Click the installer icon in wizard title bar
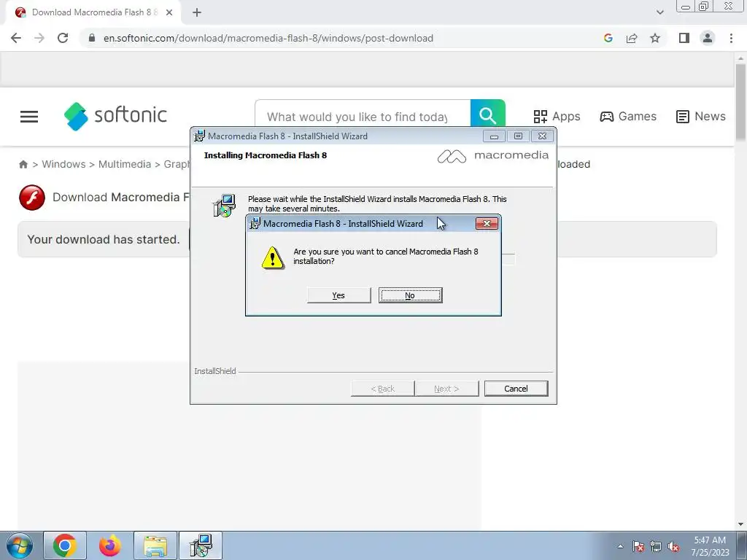 199,136
